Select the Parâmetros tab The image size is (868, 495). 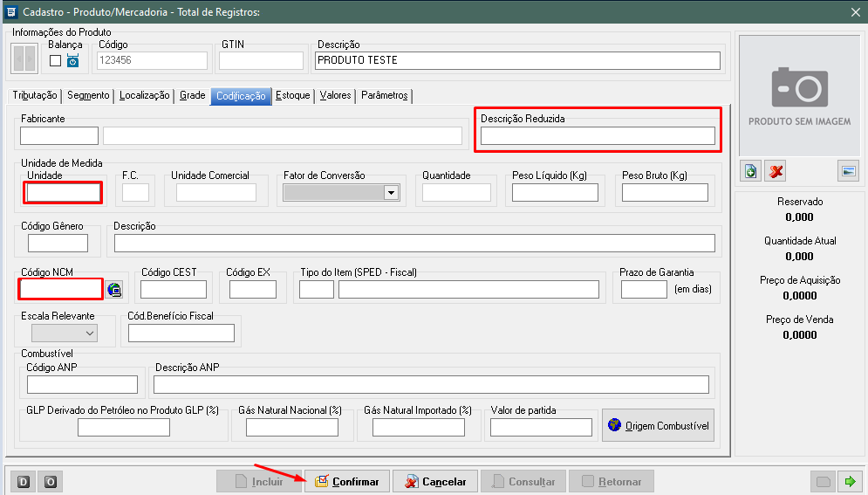click(x=384, y=96)
